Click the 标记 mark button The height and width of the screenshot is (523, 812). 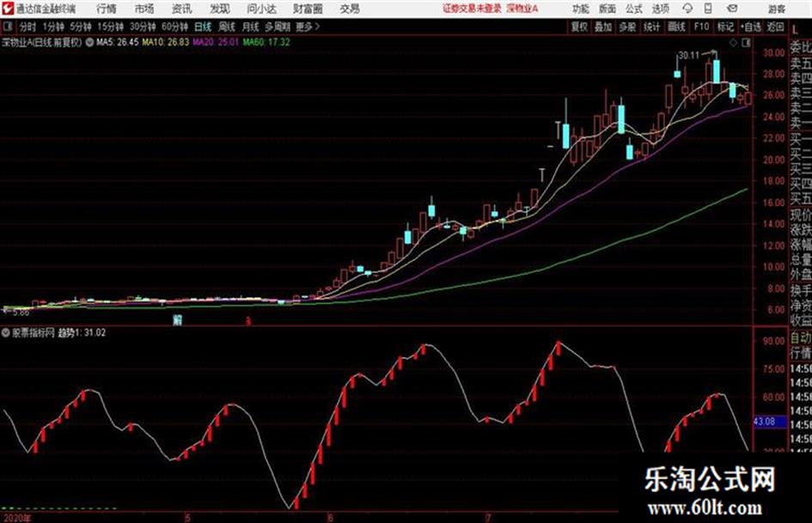[x=725, y=27]
